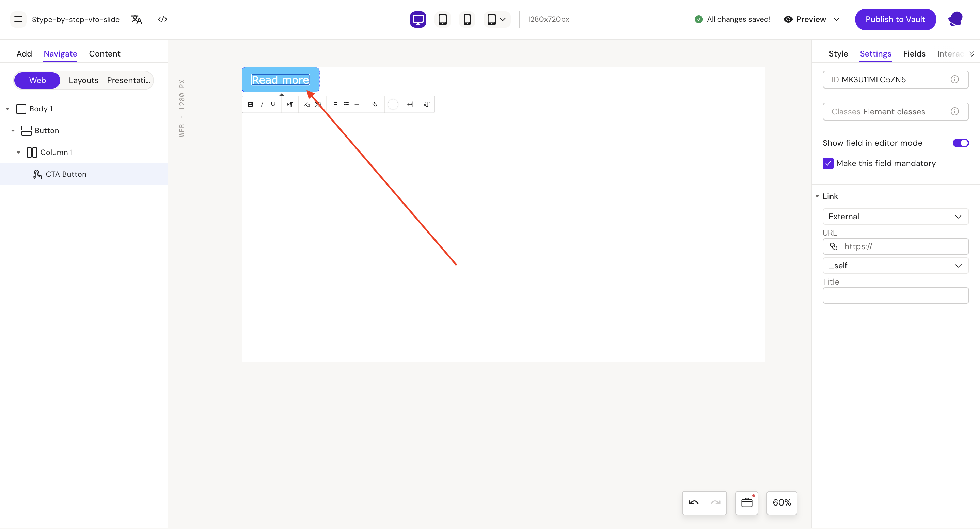Click the Read more button on canvas

(x=280, y=80)
